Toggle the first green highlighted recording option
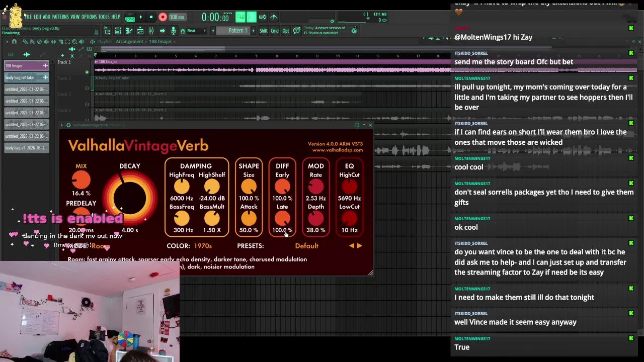Image resolution: width=644 pixels, height=362 pixels. pyautogui.click(x=240, y=17)
